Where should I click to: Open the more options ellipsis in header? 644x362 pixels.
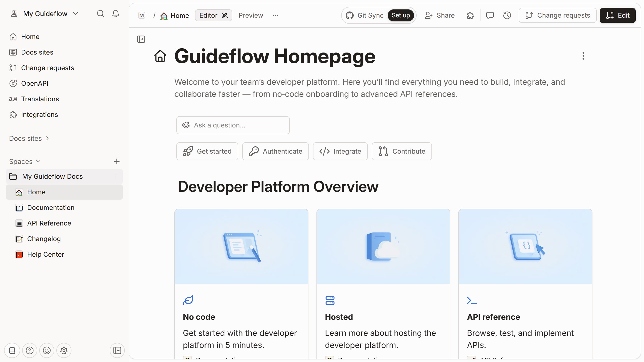275,15
